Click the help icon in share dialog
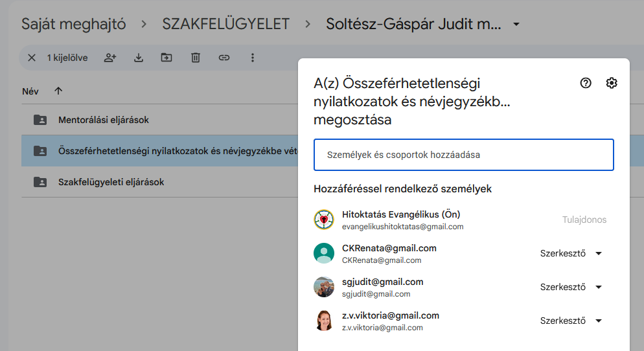 (586, 83)
